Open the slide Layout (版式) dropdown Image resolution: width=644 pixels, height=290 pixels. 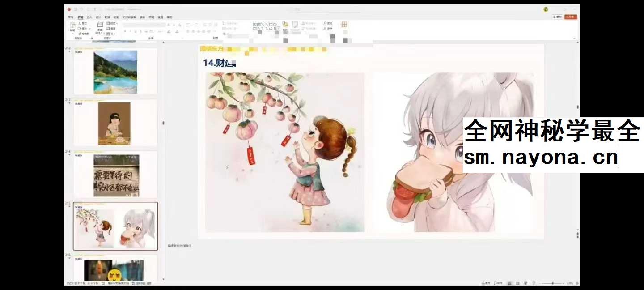(x=112, y=23)
